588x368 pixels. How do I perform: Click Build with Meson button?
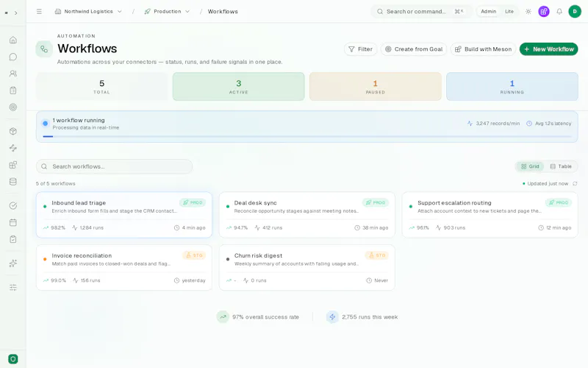(x=483, y=49)
